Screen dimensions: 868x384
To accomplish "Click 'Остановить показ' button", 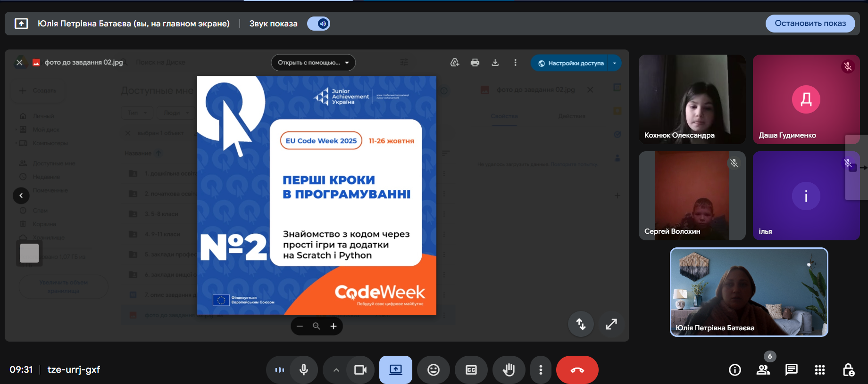I will pyautogui.click(x=810, y=24).
